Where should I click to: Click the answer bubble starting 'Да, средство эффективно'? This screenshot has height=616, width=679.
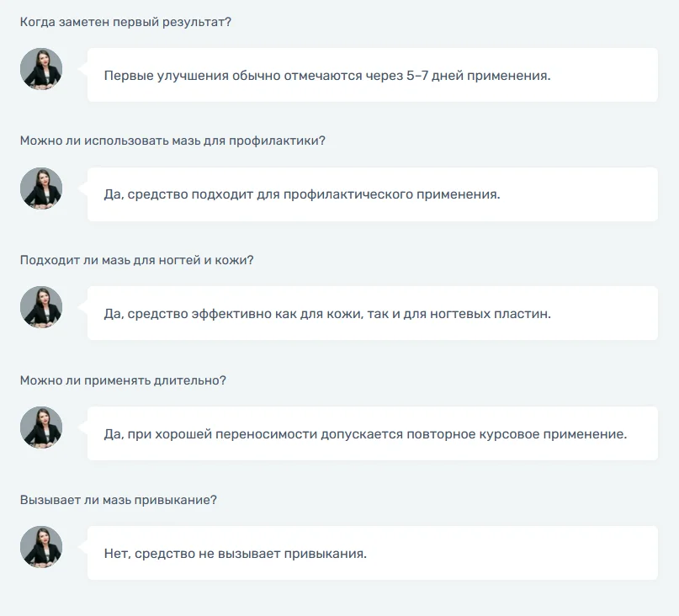click(372, 314)
